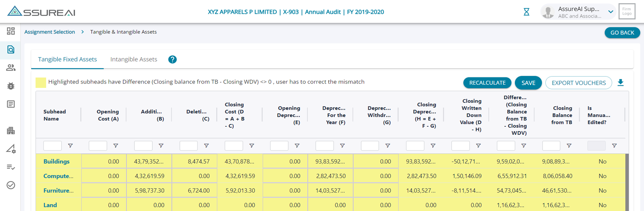
Task: Click the download arrow icon
Action: (x=621, y=83)
